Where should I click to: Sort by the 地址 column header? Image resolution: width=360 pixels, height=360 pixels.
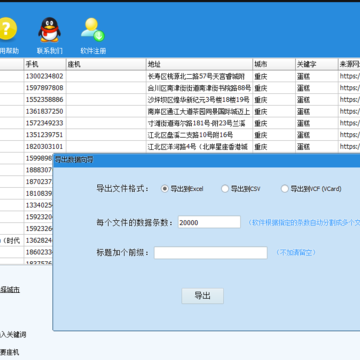pos(199,64)
